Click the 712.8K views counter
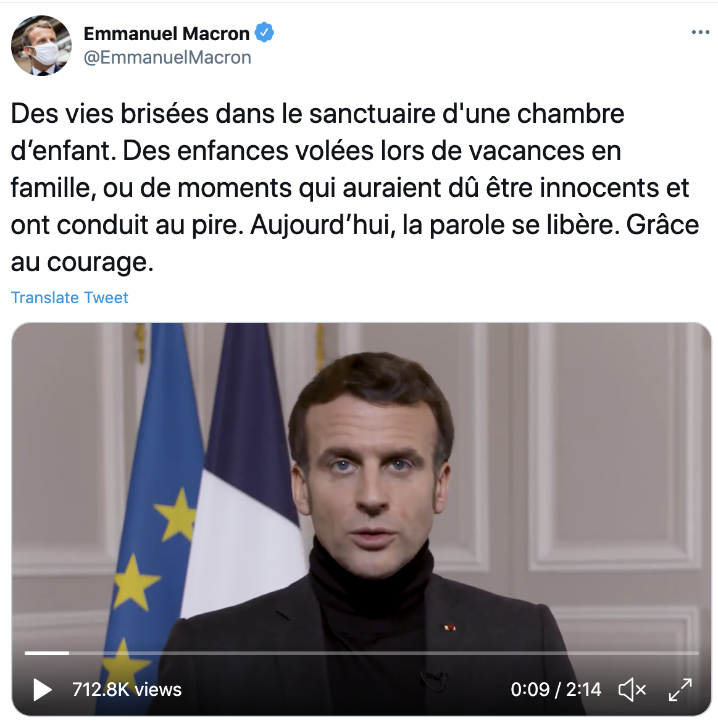 [127, 690]
